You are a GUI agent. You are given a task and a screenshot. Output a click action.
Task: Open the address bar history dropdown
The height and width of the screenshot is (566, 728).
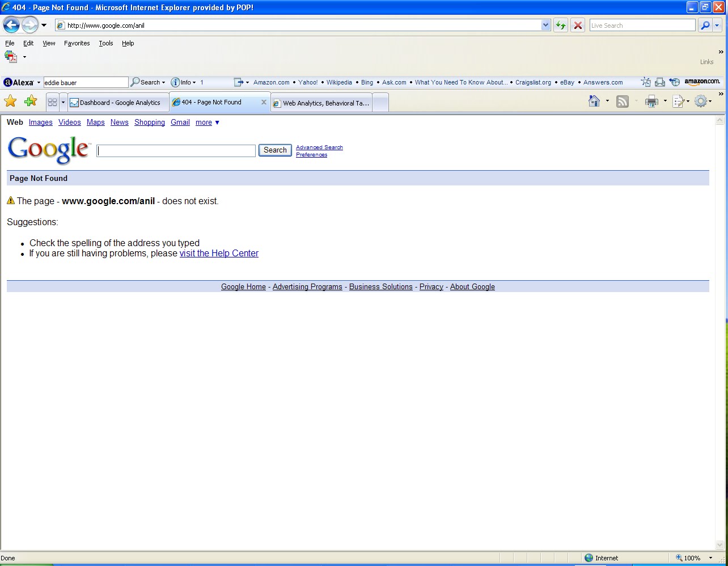(x=545, y=25)
